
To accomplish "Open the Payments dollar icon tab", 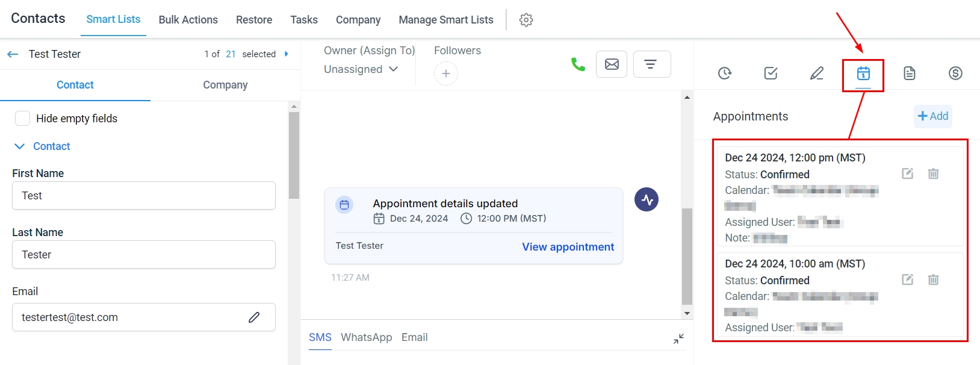I will tap(955, 73).
